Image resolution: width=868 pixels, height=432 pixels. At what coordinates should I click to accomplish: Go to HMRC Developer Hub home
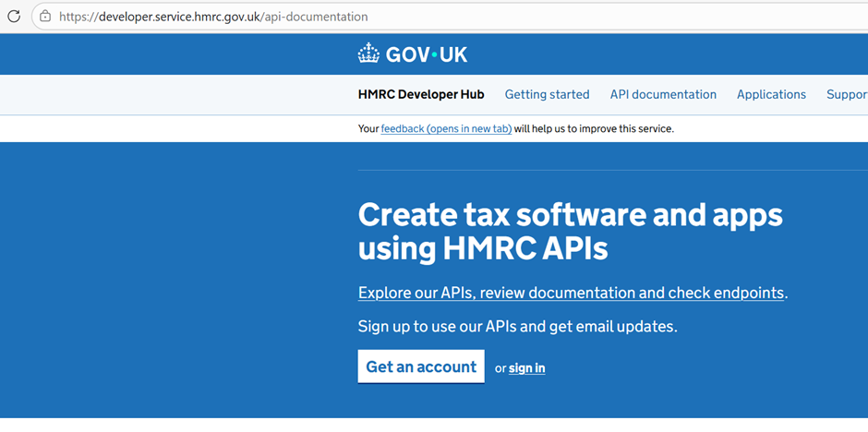pyautogui.click(x=421, y=94)
